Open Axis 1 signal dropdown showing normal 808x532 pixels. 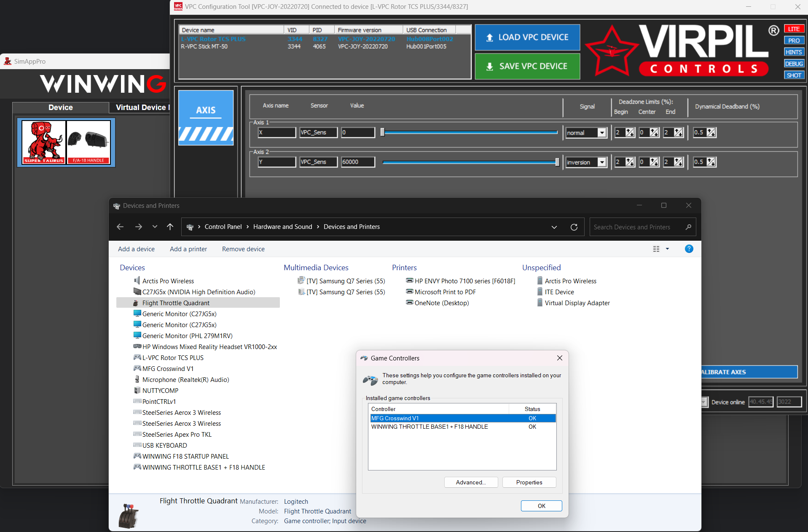coord(586,133)
